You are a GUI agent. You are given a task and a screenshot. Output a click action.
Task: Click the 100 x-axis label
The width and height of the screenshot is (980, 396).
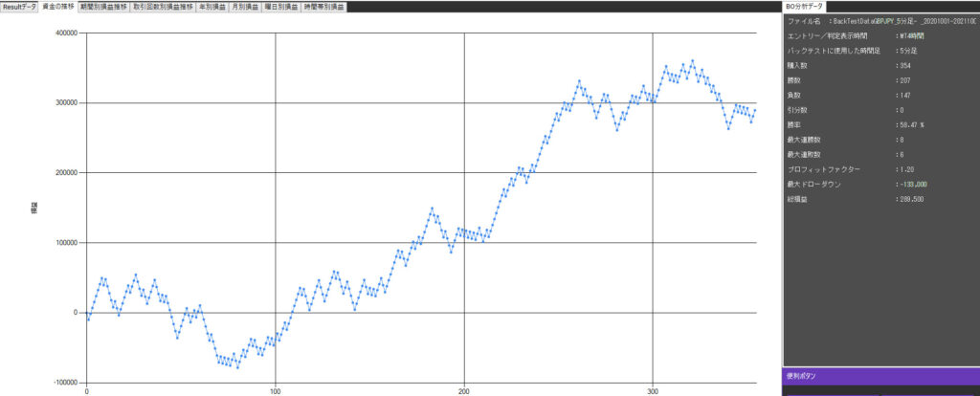point(275,392)
